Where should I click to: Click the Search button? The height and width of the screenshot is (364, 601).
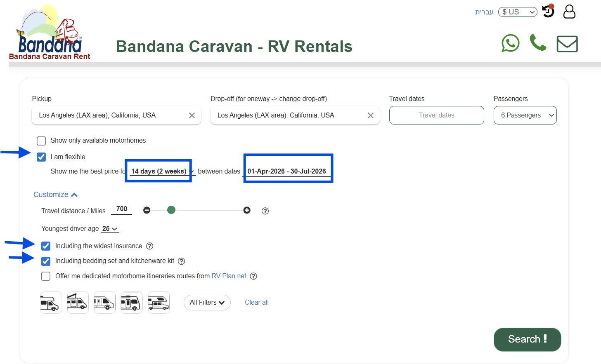[x=527, y=339]
